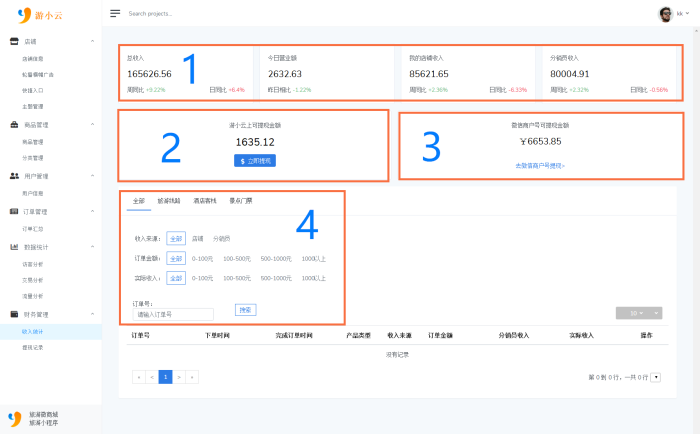This screenshot has height=434, width=700.
Task: Select 100-500元 in 订单金额 filter row
Action: point(237,259)
